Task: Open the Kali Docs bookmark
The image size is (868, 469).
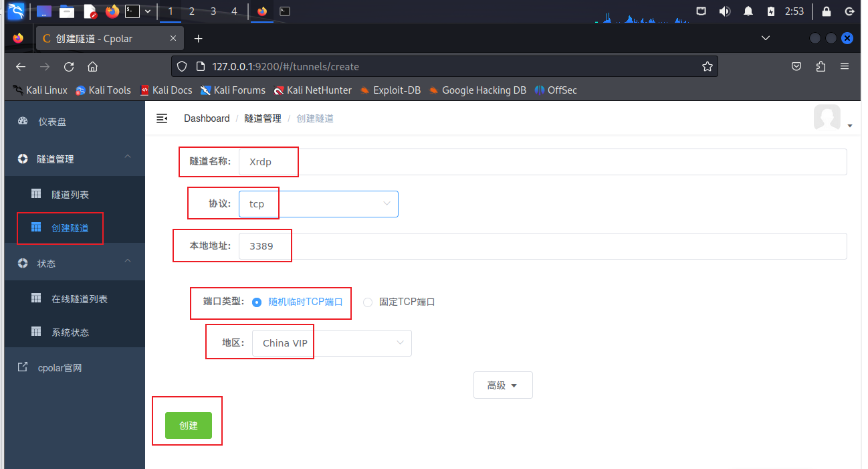Action: pyautogui.click(x=166, y=90)
